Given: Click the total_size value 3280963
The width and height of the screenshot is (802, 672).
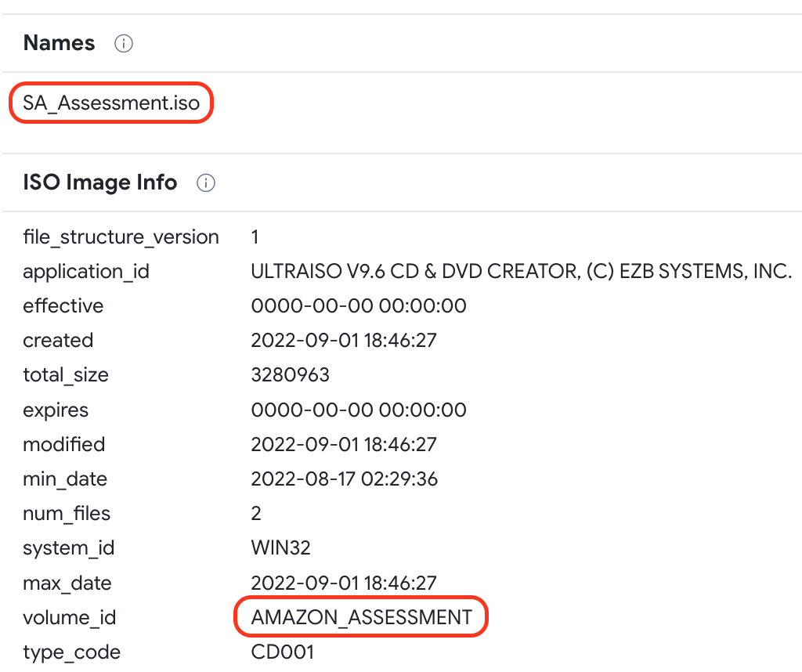Looking at the screenshot, I should click(290, 375).
